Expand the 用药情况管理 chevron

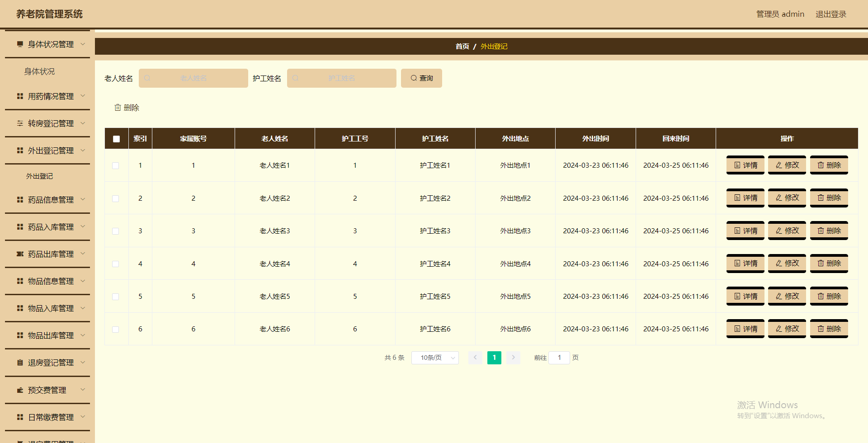83,95
